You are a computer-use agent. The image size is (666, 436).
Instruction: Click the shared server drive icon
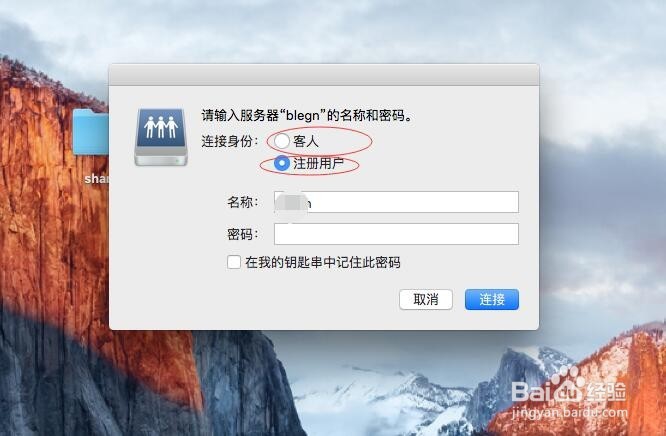(x=161, y=137)
